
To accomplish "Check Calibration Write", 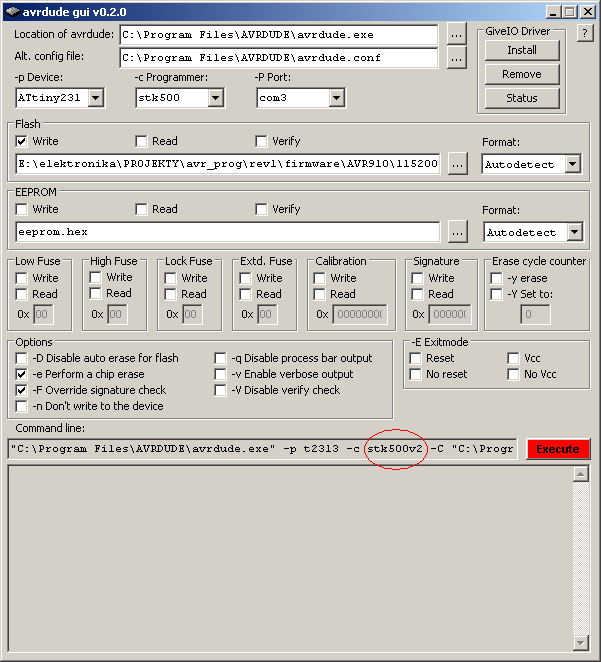I will (x=319, y=278).
